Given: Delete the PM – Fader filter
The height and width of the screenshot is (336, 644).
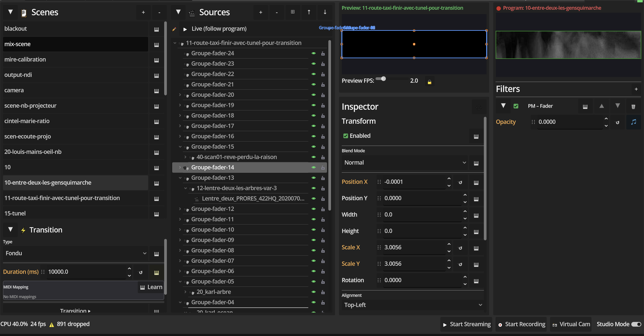Looking at the screenshot, I should click(x=633, y=106).
